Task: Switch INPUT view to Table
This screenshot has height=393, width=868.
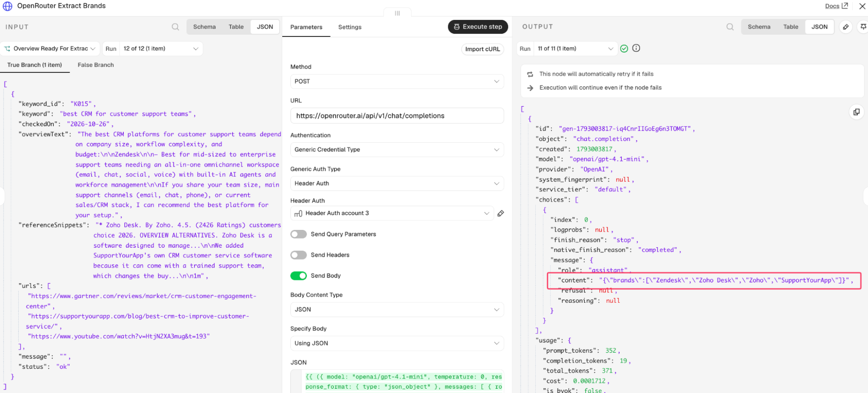Action: [x=236, y=27]
